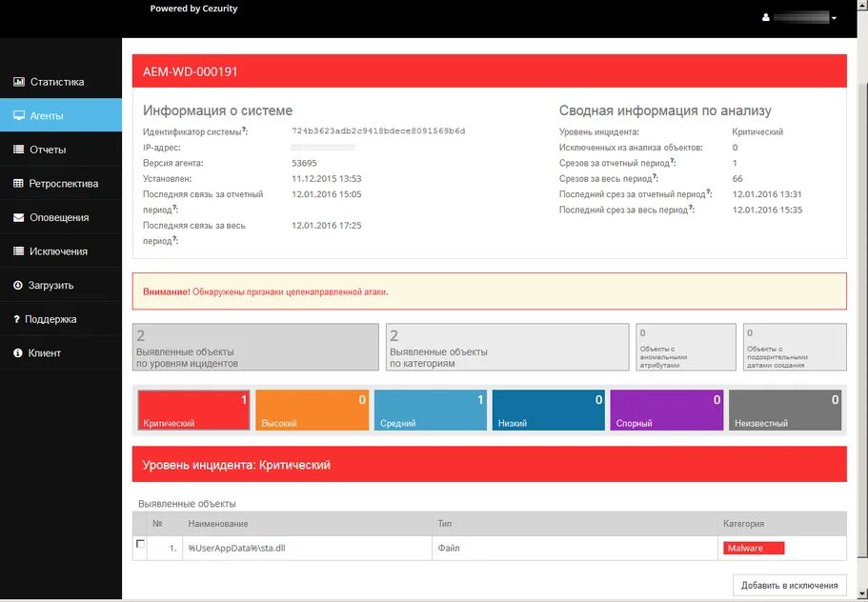Image resolution: width=868 pixels, height=602 pixels.
Task: Click help mark after Срезов за весь период
Action: point(655,176)
